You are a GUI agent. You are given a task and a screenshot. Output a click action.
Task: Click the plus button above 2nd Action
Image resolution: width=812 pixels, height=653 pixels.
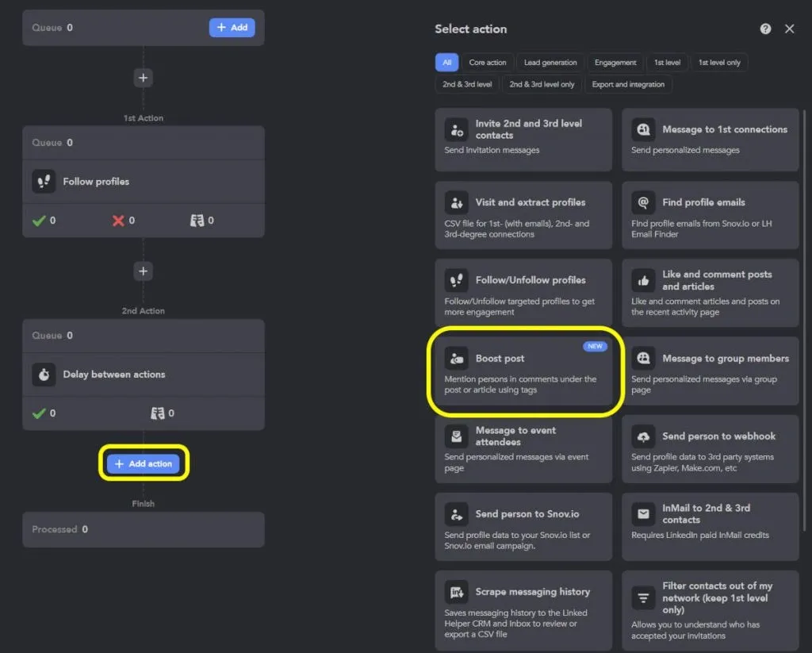(x=144, y=271)
